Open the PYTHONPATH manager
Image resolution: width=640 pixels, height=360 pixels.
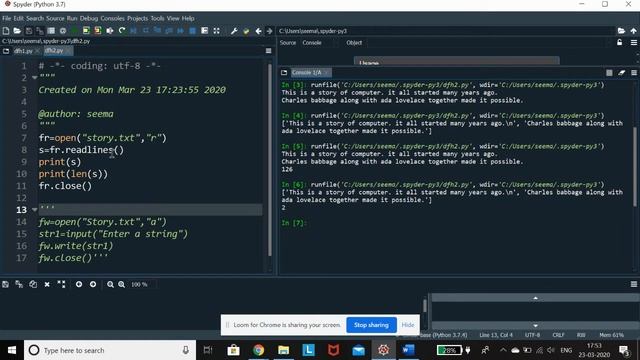[x=246, y=31]
